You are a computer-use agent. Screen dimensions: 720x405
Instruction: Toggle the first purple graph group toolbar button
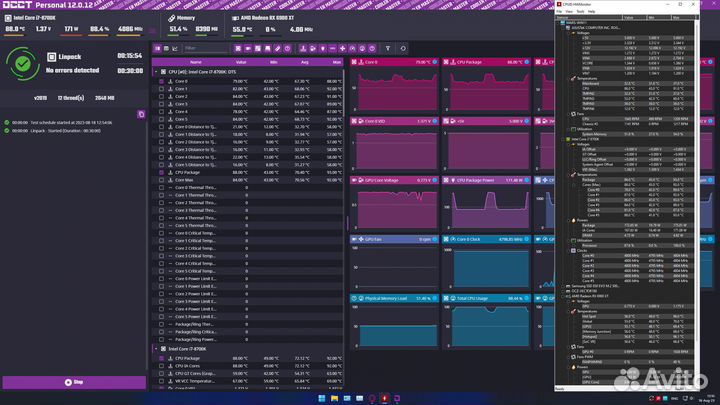tap(238, 48)
